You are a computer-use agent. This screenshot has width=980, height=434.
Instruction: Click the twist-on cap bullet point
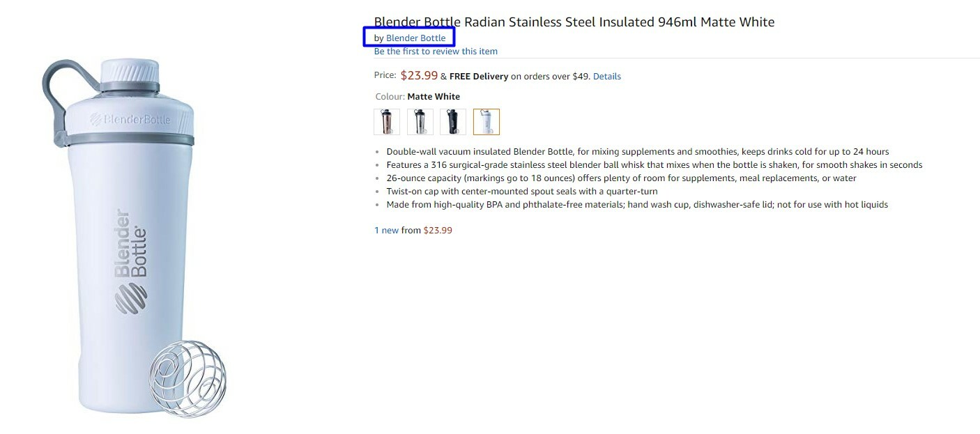coord(521,192)
